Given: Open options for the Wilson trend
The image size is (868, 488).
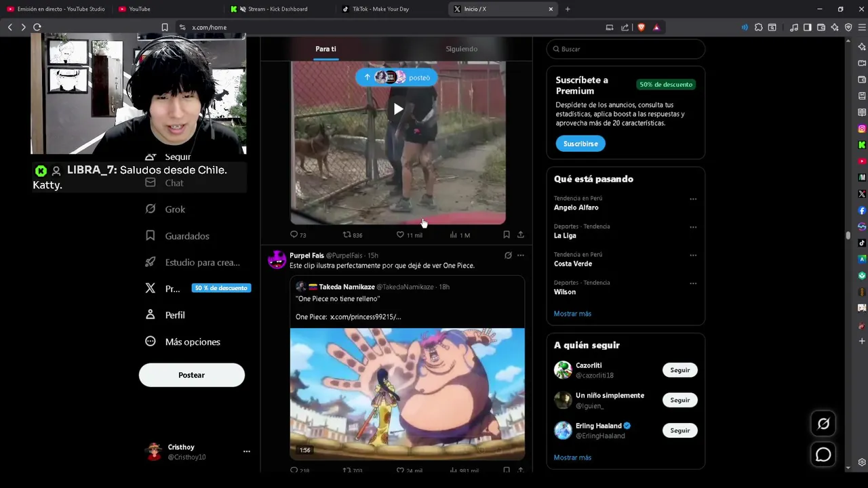Looking at the screenshot, I should click(693, 283).
